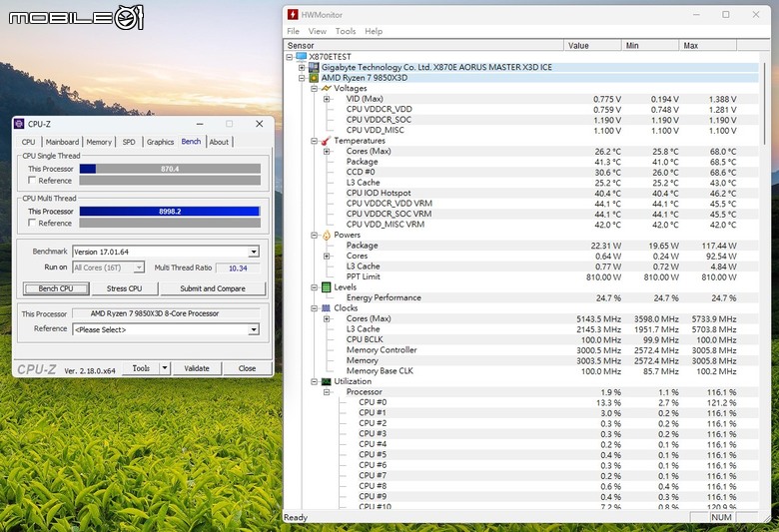
Task: Enable Reference checkbox under CPU Multi Thread
Action: point(32,223)
